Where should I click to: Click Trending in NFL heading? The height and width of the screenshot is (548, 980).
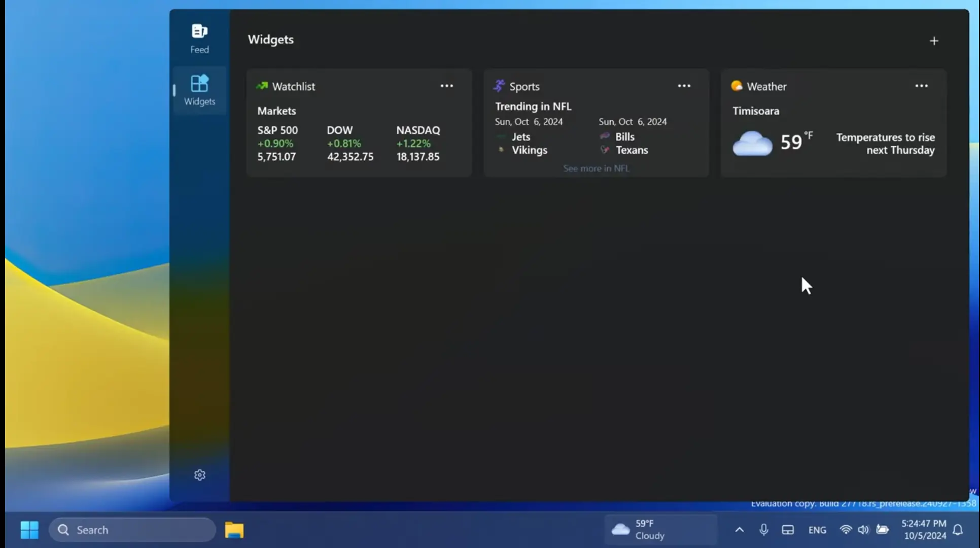tap(533, 106)
